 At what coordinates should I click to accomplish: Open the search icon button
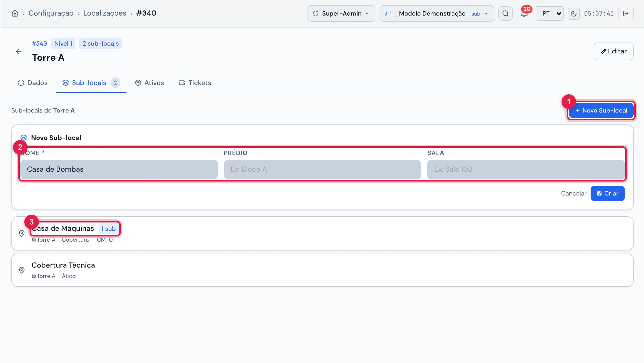pyautogui.click(x=505, y=13)
